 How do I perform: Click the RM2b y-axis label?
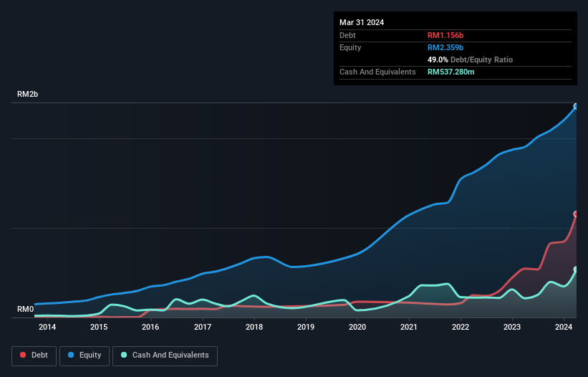pyautogui.click(x=27, y=95)
